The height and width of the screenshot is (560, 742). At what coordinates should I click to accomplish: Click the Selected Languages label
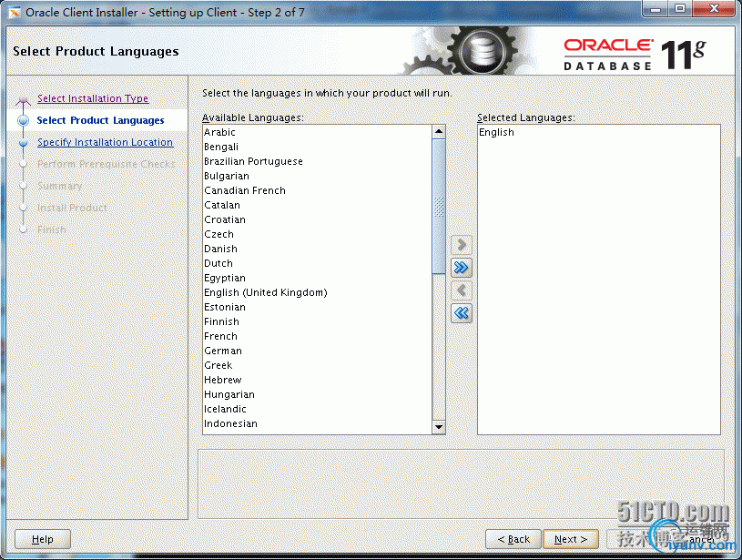pos(525,117)
